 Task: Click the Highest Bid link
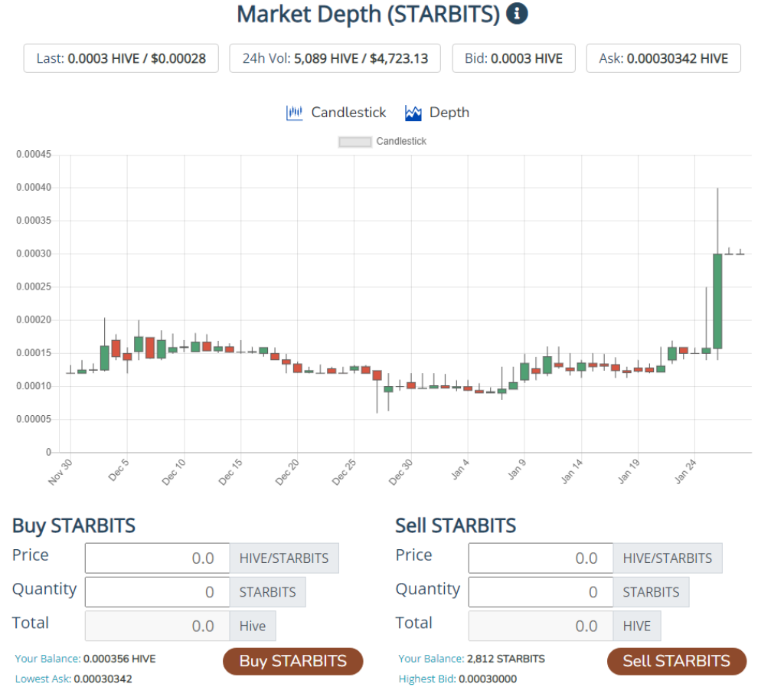[x=427, y=679]
